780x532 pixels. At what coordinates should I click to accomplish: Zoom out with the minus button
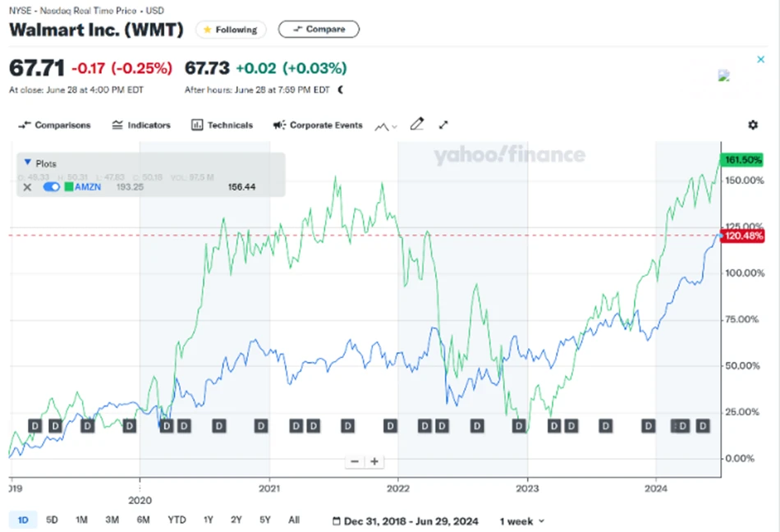click(x=355, y=461)
